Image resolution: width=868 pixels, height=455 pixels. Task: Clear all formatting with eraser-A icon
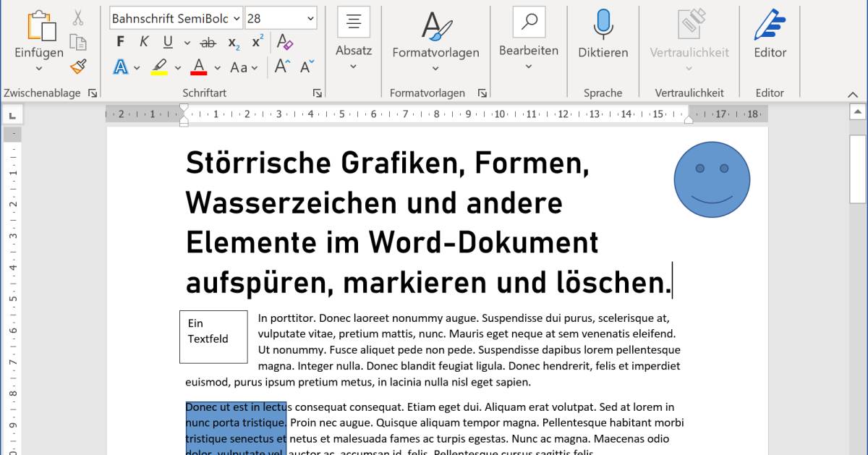(x=285, y=42)
